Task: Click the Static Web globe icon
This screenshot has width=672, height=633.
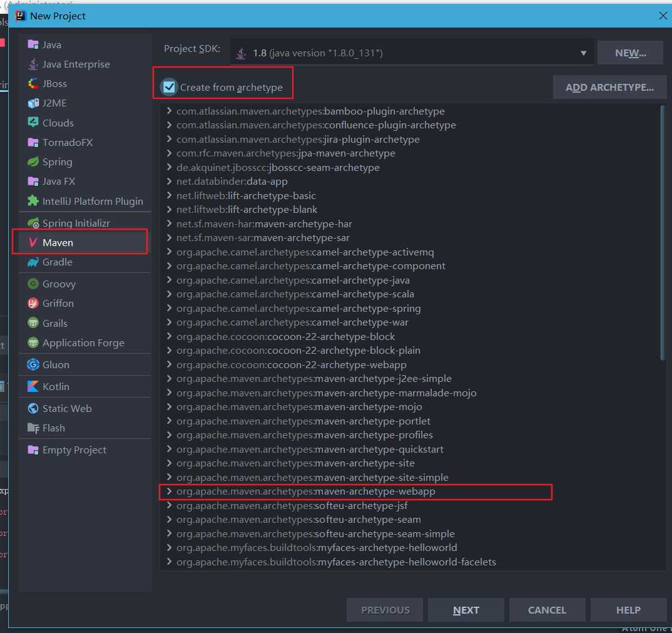Action: (33, 408)
